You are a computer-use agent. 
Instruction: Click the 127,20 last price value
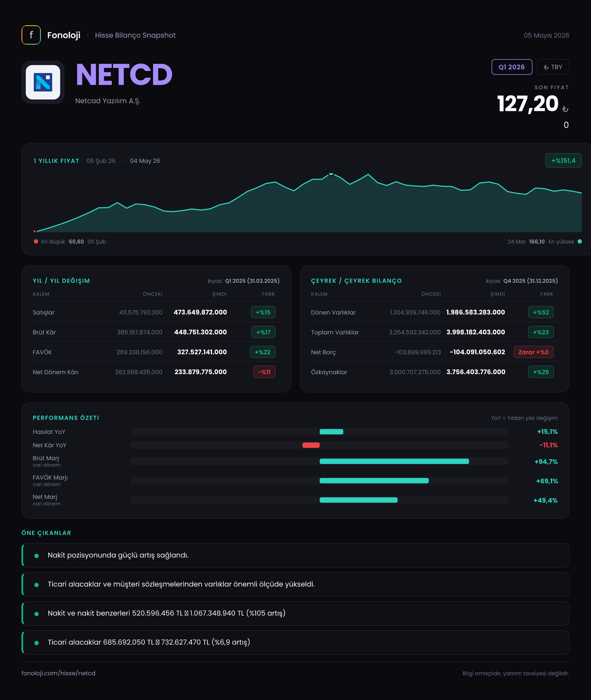pos(528,103)
